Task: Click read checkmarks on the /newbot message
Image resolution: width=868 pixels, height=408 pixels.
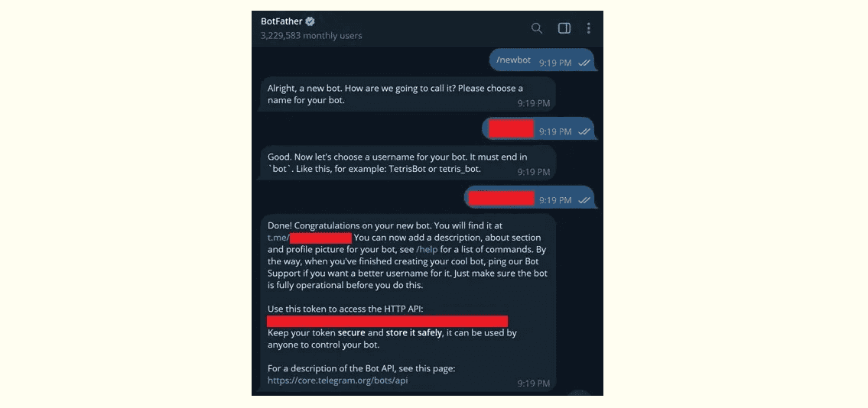Action: [584, 63]
